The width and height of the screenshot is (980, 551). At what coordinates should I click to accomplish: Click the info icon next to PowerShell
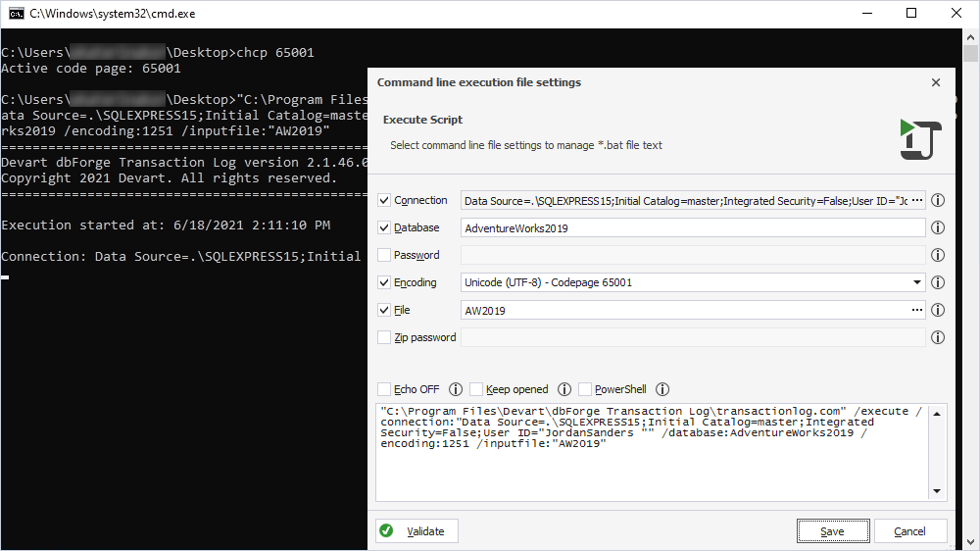pos(662,389)
